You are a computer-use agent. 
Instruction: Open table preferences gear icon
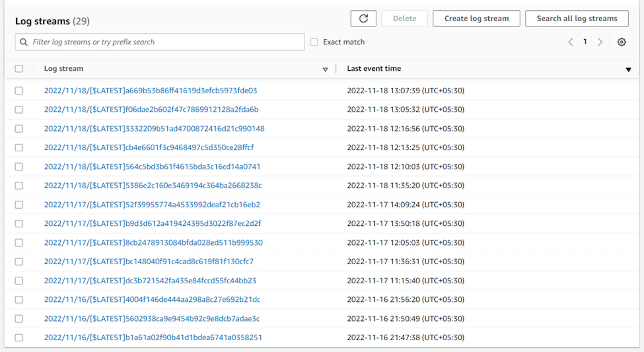pos(621,42)
